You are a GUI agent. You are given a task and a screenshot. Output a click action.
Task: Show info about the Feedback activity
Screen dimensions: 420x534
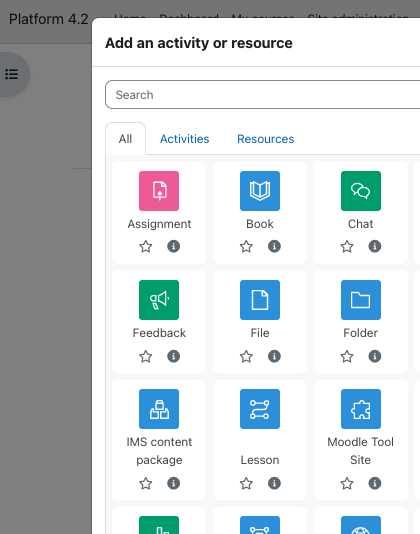point(173,356)
